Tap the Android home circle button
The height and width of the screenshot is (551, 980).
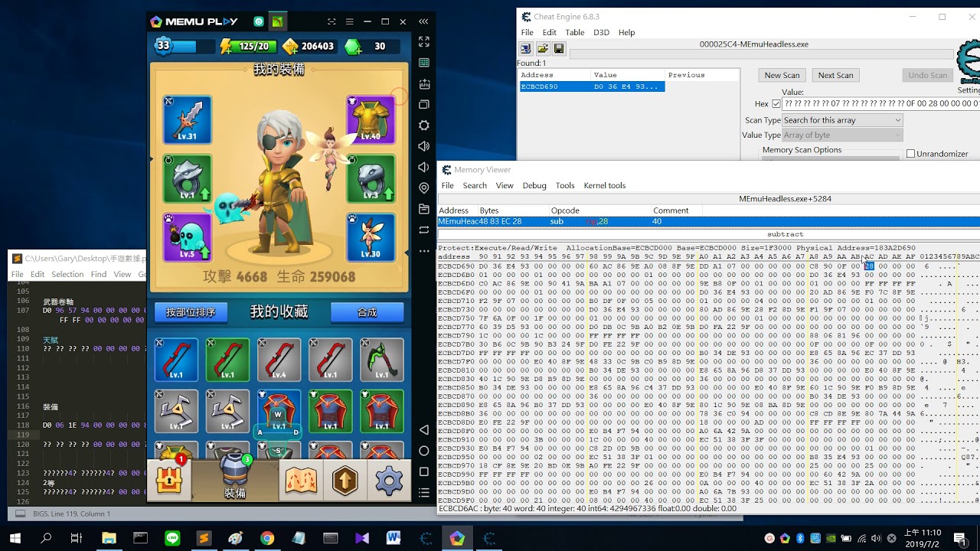pyautogui.click(x=424, y=451)
